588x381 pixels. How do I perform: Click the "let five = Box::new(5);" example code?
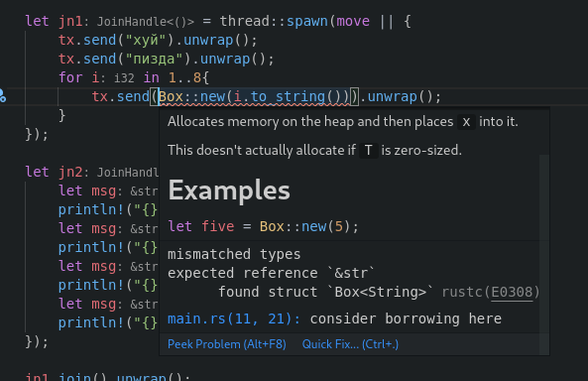click(x=263, y=226)
